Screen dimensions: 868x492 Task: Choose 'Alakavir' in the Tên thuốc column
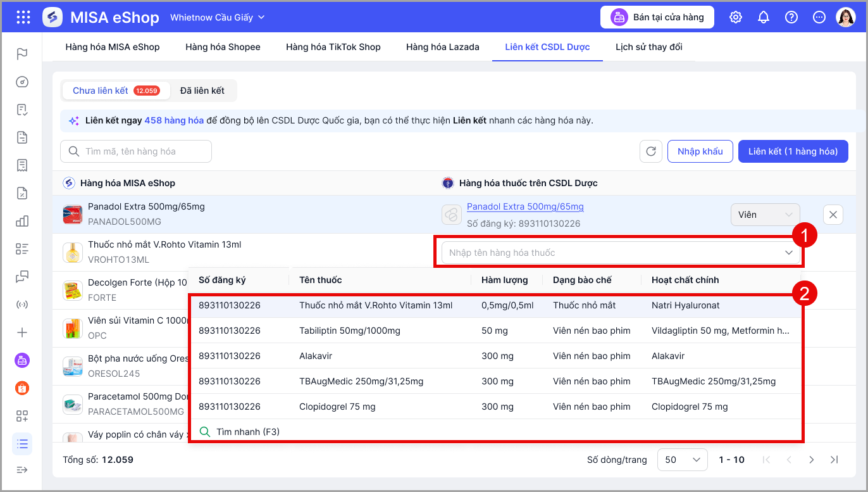click(x=316, y=356)
